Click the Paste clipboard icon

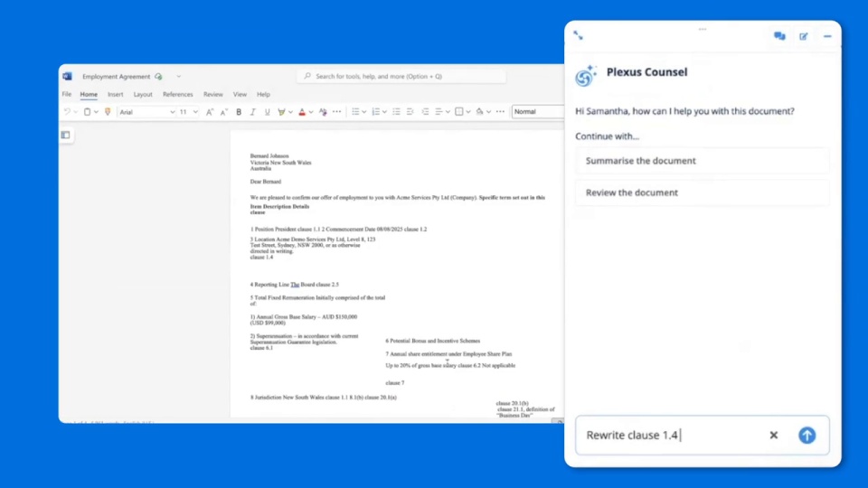click(87, 112)
